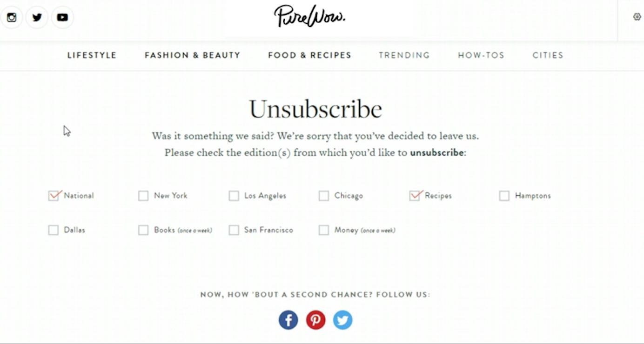Open the red Pinterest follow icon

315,320
